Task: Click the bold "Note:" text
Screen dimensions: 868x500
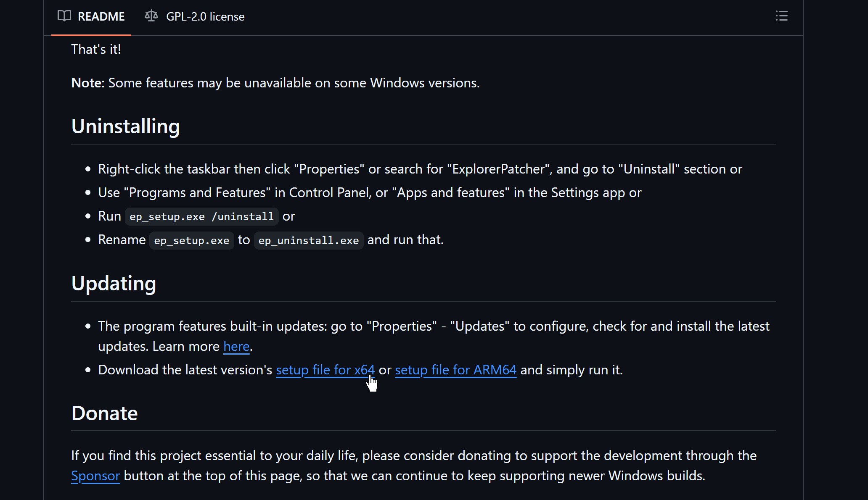Action: pyautogui.click(x=88, y=83)
